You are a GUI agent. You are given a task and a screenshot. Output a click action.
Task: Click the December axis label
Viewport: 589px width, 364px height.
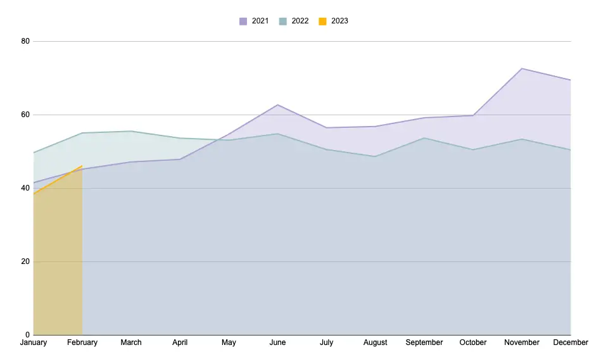570,342
